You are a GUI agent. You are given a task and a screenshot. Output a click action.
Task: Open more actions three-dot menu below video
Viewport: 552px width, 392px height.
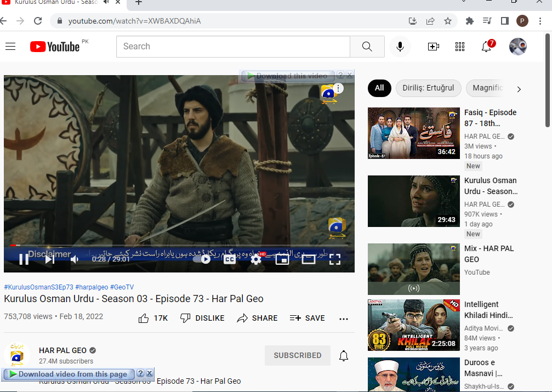[344, 319]
